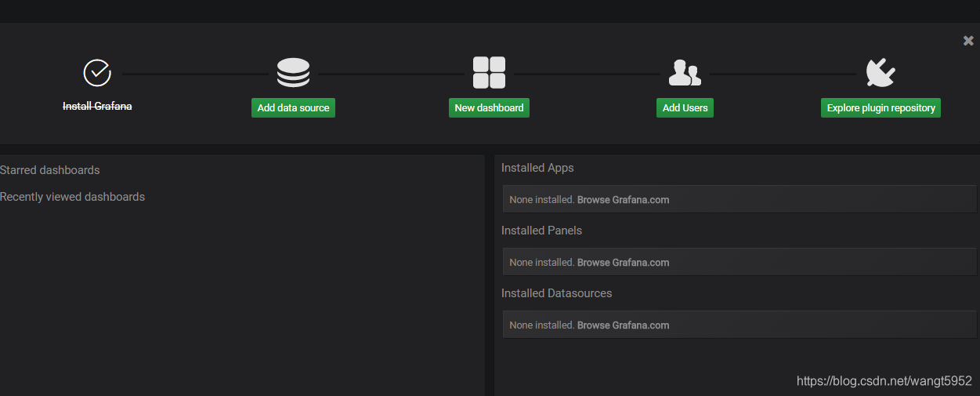Click the database stack icon
Screen dimensions: 980x396
293,73
